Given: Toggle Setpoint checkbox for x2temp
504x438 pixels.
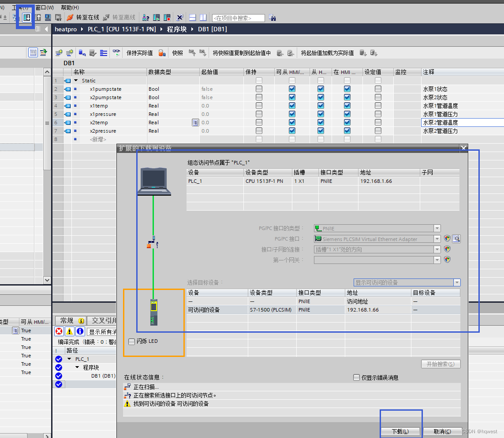Looking at the screenshot, I should [x=378, y=122].
